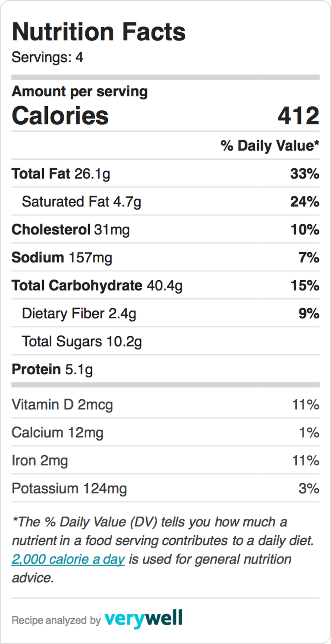The height and width of the screenshot is (644, 331).
Task: Select the Sodium 157mg line
Action: tap(165, 257)
